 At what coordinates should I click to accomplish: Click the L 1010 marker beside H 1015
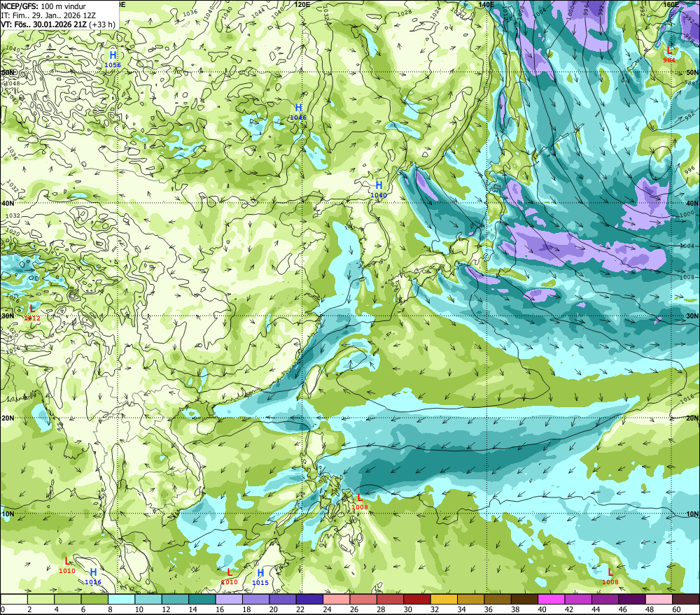[230, 577]
